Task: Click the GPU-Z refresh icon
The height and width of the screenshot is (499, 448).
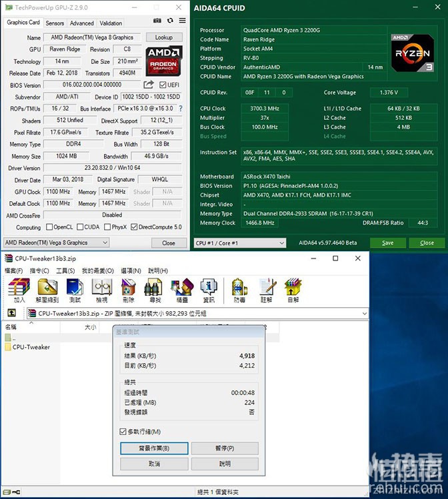Action: point(170,21)
